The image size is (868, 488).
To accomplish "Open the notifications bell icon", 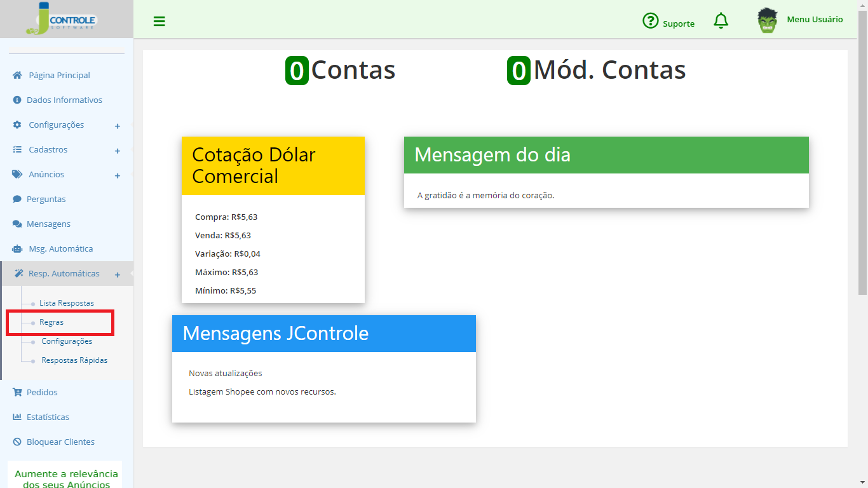I will (x=721, y=21).
